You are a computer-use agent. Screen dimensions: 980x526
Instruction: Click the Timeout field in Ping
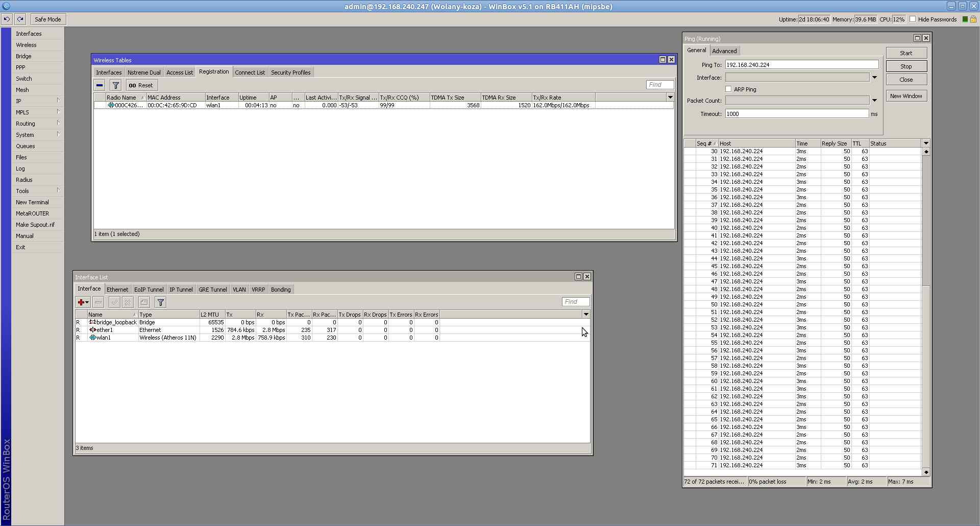pyautogui.click(x=796, y=114)
